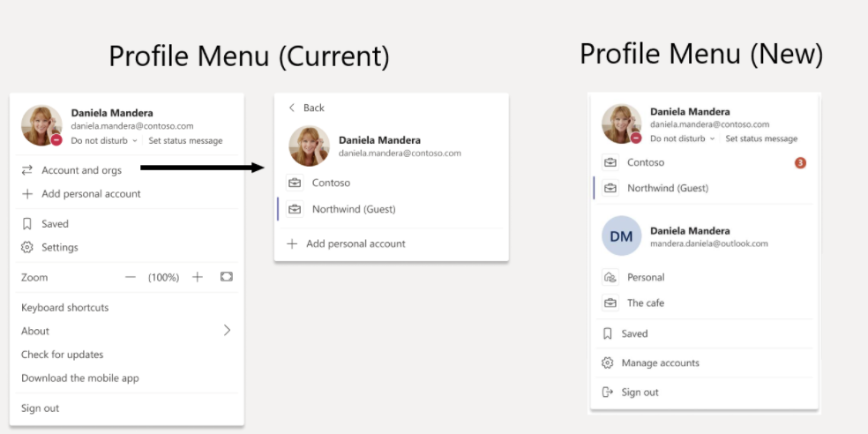Click the Contoso briefcase icon in the accounts submenu
Screen dimensions: 868x434
(x=295, y=182)
